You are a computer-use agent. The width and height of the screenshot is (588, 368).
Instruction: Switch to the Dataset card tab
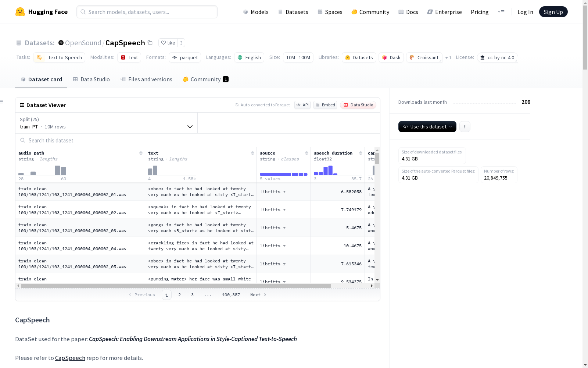pyautogui.click(x=41, y=79)
